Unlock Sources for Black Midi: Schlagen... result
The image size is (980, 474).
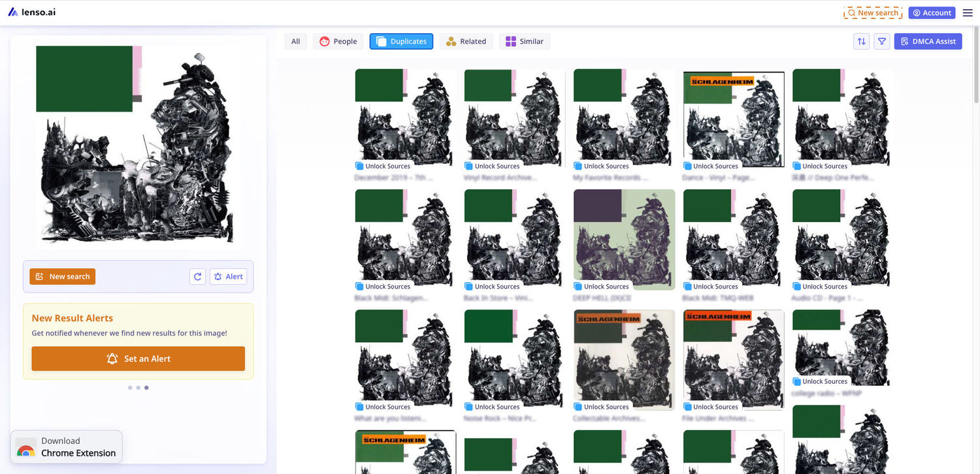tap(383, 286)
